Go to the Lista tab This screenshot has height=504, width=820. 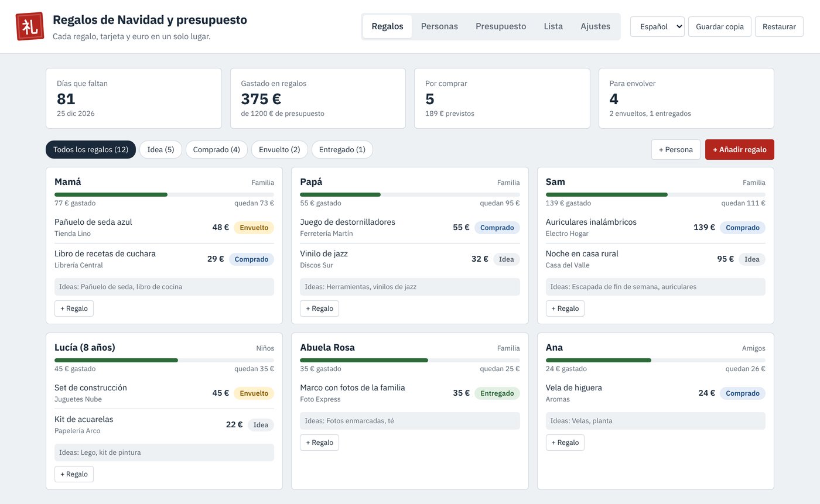[553, 26]
